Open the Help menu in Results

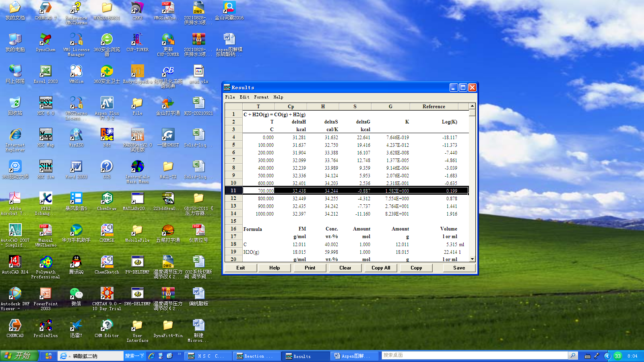[278, 97]
